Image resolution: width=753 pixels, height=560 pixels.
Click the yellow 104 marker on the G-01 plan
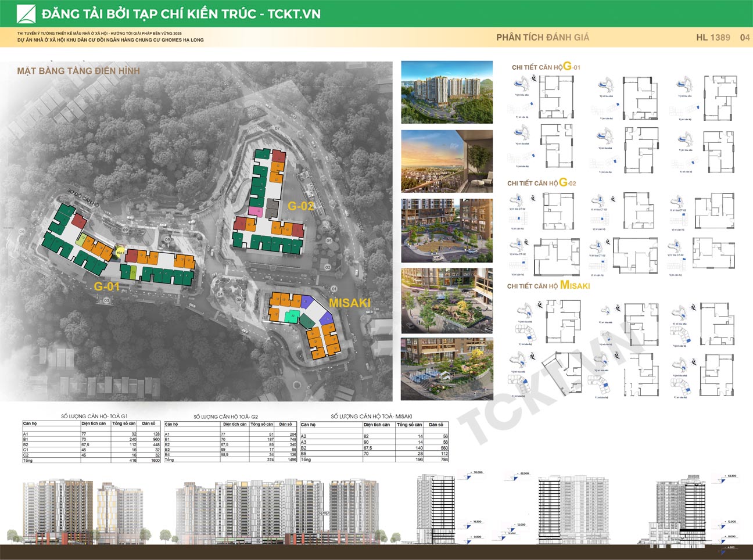click(119, 253)
